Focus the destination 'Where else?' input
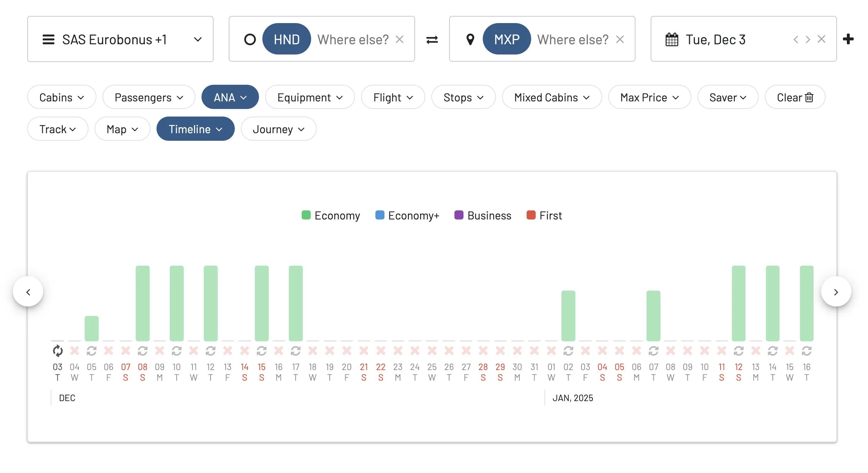The image size is (868, 473). [x=573, y=39]
